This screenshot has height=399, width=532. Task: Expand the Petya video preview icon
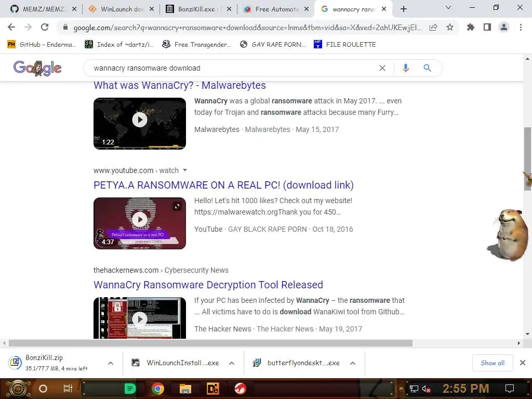click(x=177, y=206)
